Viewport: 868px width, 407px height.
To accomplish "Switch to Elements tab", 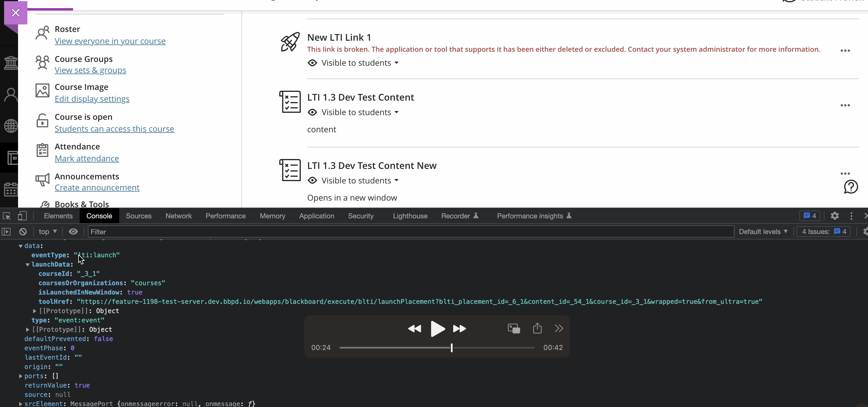I will (58, 216).
